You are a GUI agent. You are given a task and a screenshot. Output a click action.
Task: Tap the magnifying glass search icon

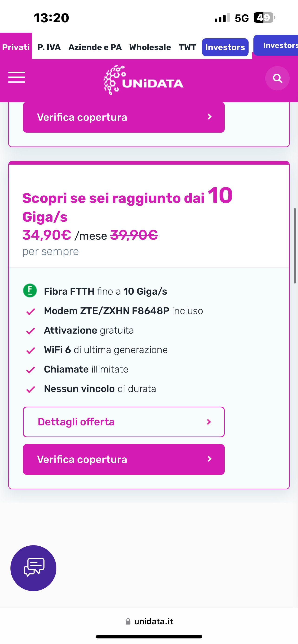coord(277,78)
